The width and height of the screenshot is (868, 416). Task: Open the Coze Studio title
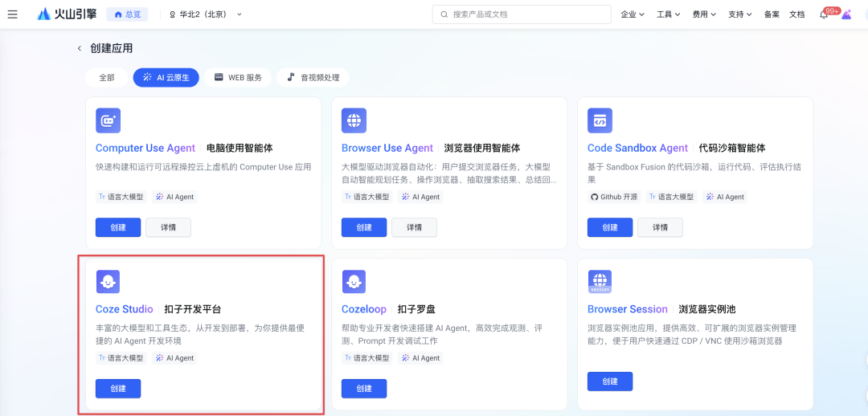pyautogui.click(x=124, y=309)
